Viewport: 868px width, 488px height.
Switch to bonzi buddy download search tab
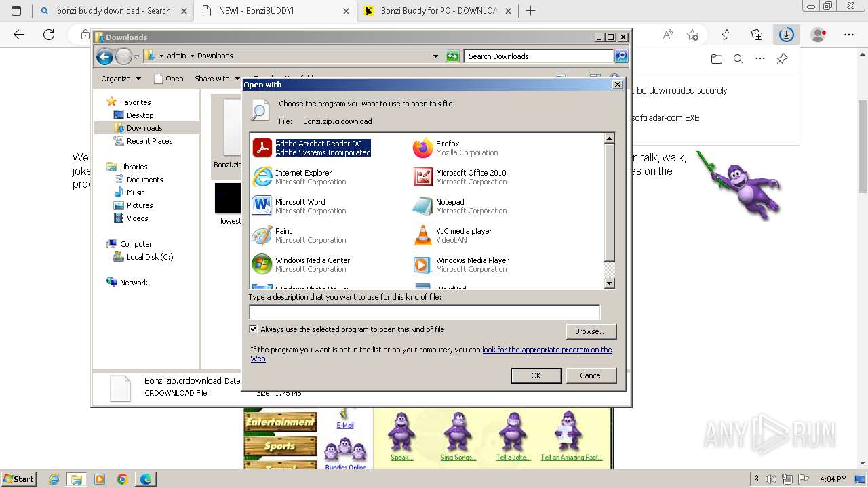pyautogui.click(x=113, y=11)
